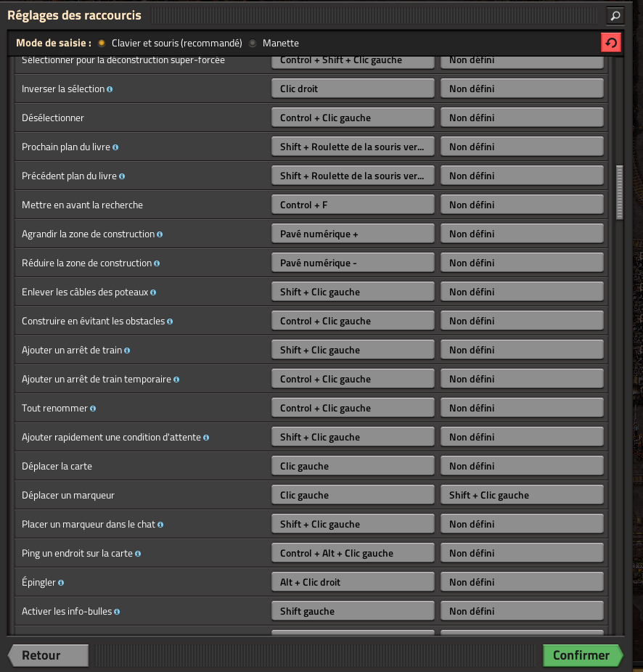Viewport: 643px width, 672px height.
Task: Set secondary binding for Désélectionner
Action: click(522, 118)
